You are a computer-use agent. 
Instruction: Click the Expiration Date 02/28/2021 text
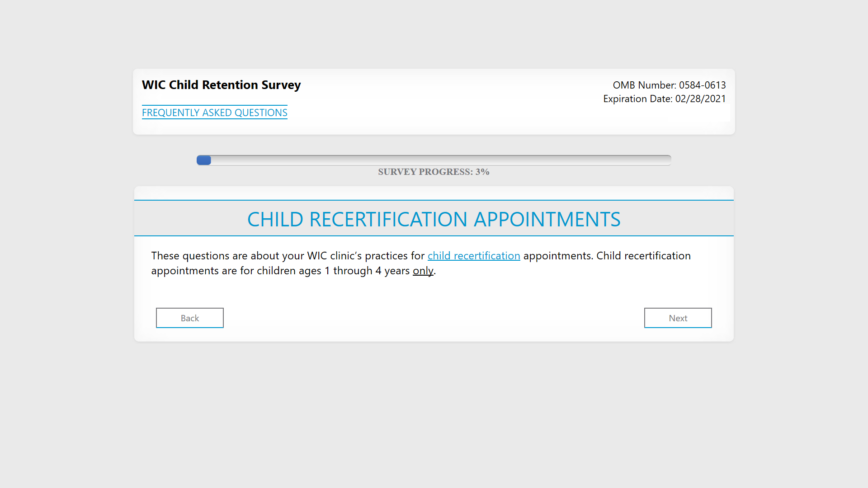664,99
